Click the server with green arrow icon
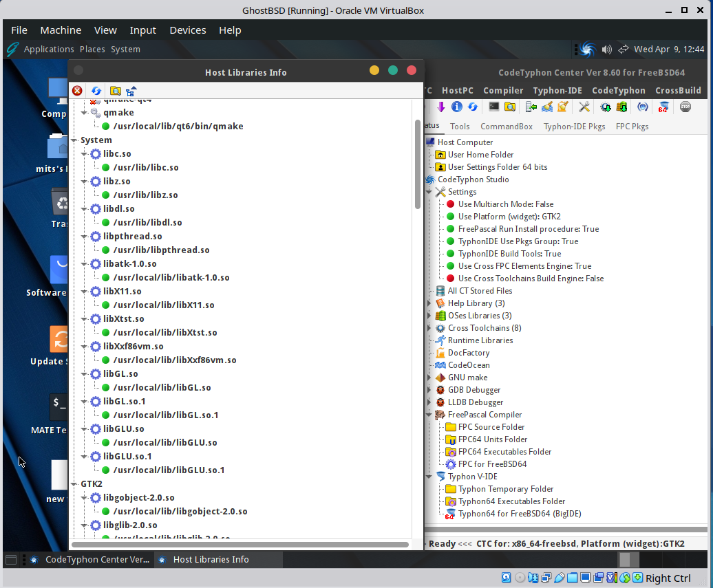Viewport: 713px width, 588px height. [x=531, y=107]
